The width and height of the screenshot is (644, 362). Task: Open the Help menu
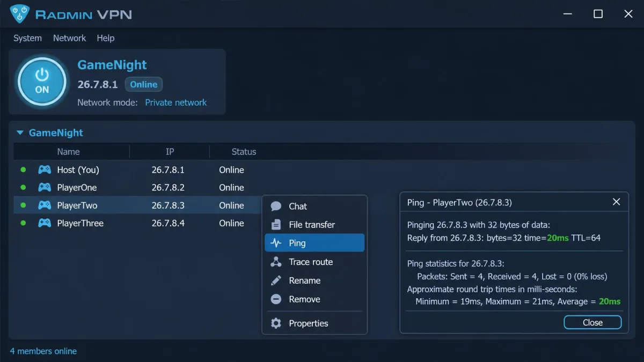[105, 38]
